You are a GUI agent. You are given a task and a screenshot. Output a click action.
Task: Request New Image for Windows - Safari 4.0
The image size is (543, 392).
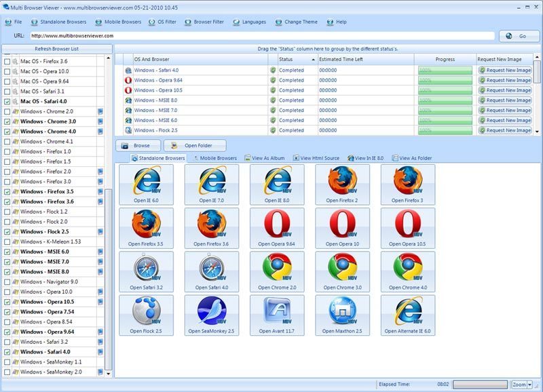505,71
